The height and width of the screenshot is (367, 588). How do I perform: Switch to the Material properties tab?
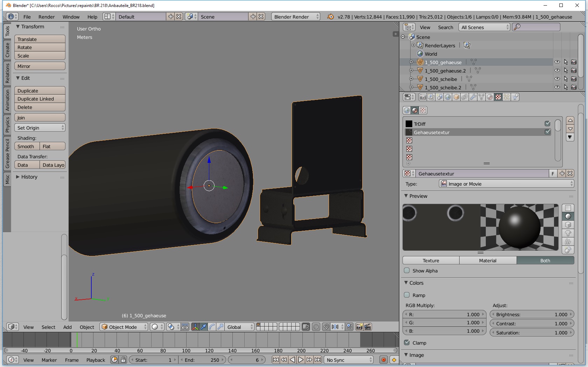click(x=490, y=97)
